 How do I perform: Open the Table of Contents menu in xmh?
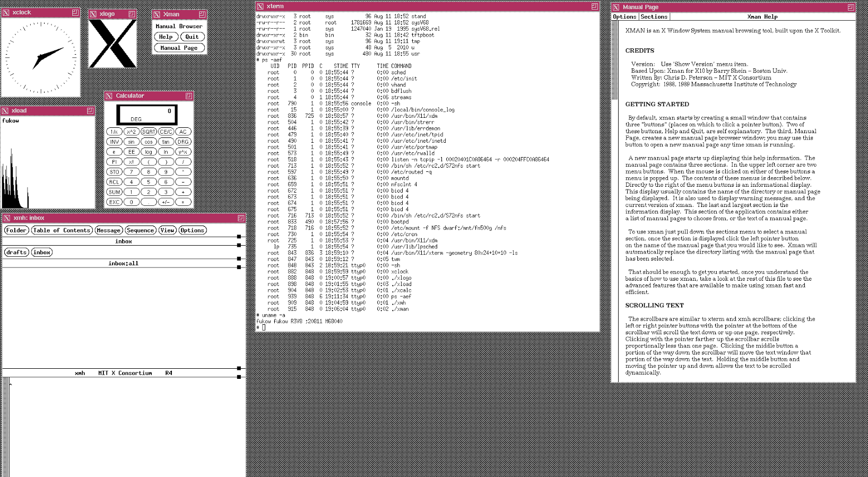click(x=62, y=230)
